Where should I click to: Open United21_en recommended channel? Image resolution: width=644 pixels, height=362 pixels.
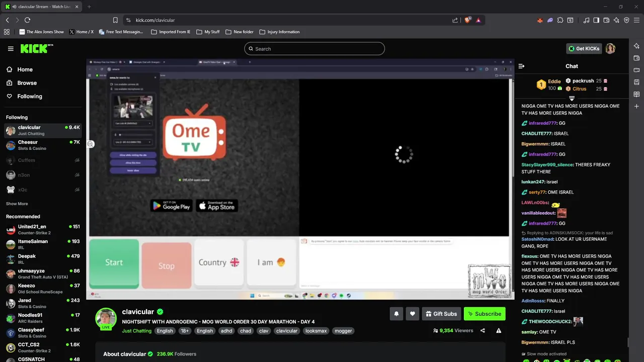pos(43,230)
